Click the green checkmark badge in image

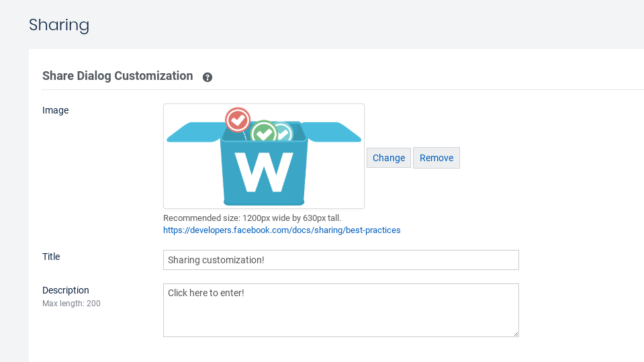(263, 132)
